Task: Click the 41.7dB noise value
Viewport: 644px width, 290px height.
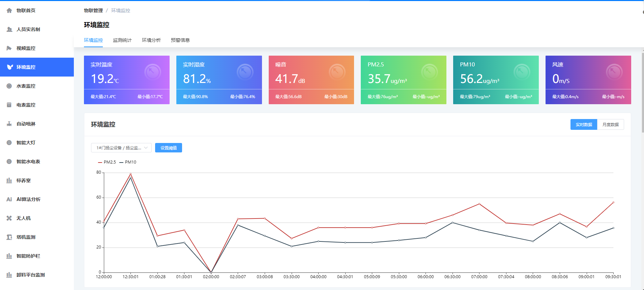Action: [x=290, y=79]
